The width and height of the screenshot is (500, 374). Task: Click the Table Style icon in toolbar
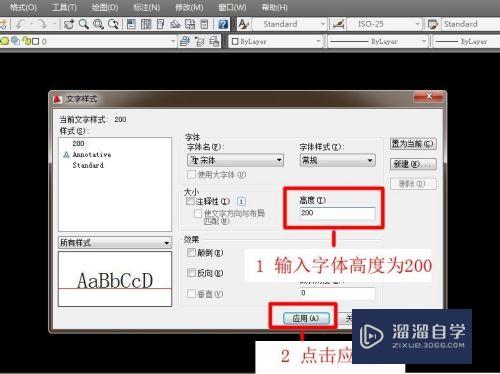(433, 24)
